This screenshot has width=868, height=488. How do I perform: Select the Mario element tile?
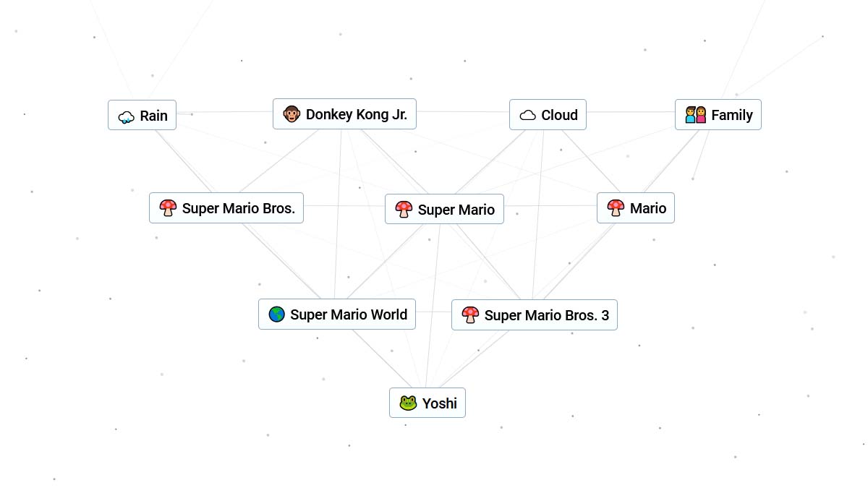pos(635,208)
